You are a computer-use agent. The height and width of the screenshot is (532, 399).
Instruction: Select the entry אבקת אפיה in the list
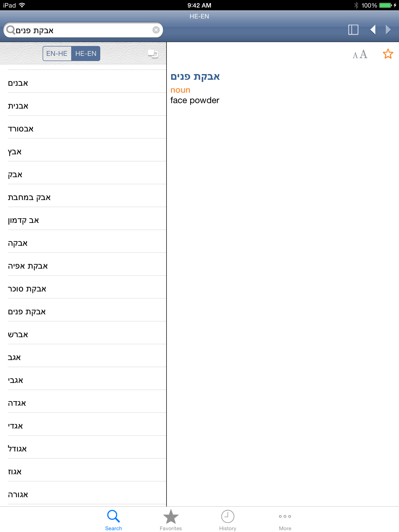83,266
